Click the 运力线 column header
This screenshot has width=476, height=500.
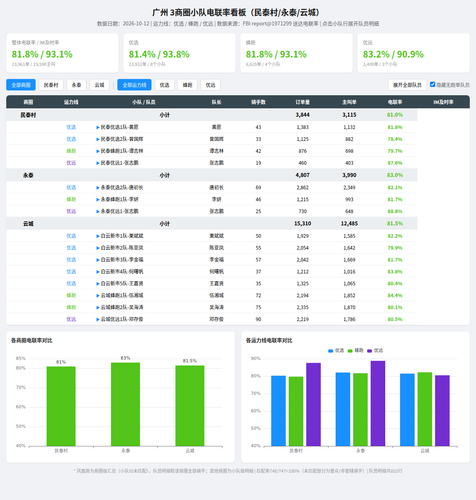(x=71, y=102)
